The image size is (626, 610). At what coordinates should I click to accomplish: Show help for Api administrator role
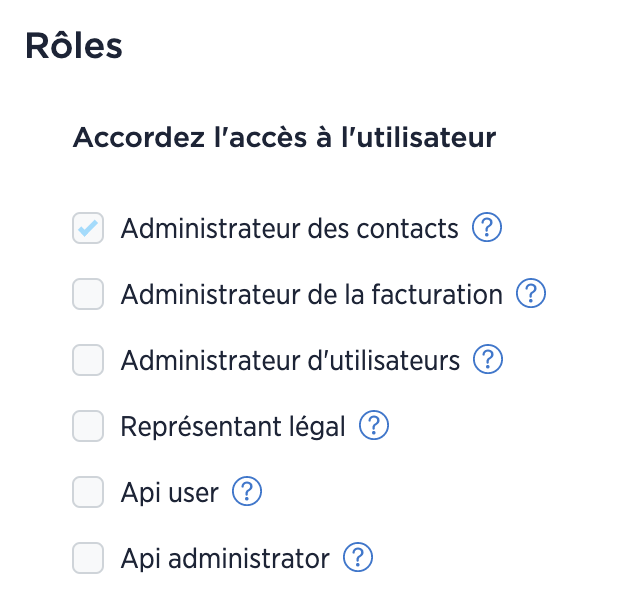(358, 557)
